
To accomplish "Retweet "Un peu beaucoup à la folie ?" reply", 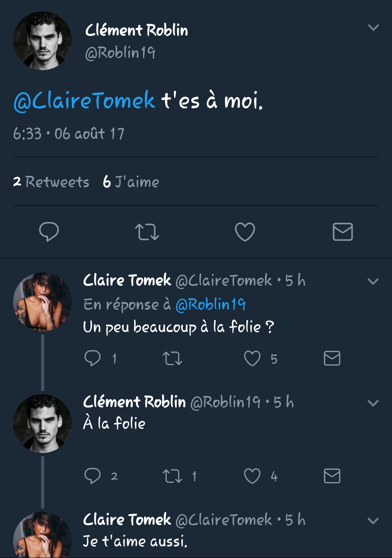I will coord(172,358).
